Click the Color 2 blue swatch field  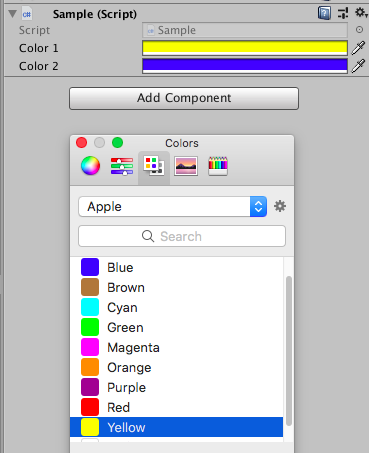coord(245,66)
